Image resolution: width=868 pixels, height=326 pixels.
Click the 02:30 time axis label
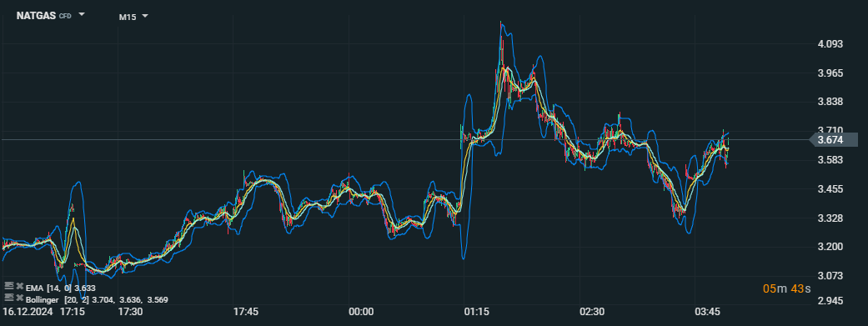pyautogui.click(x=592, y=312)
